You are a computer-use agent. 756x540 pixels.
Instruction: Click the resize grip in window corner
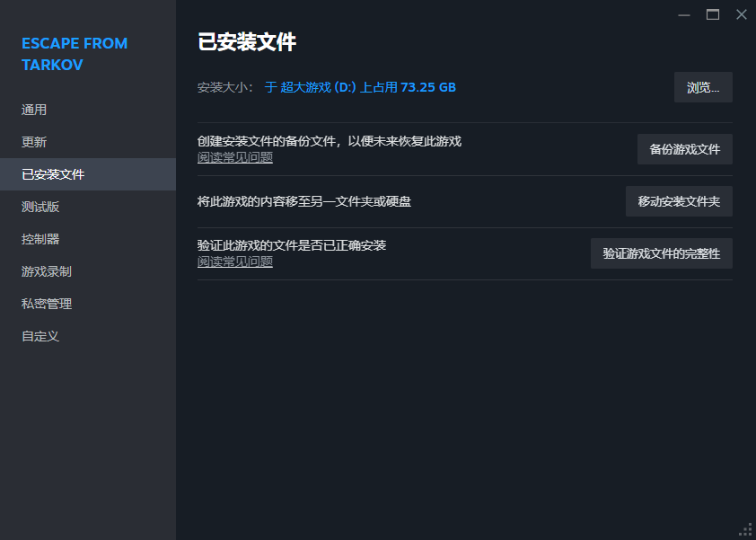[x=745, y=529]
